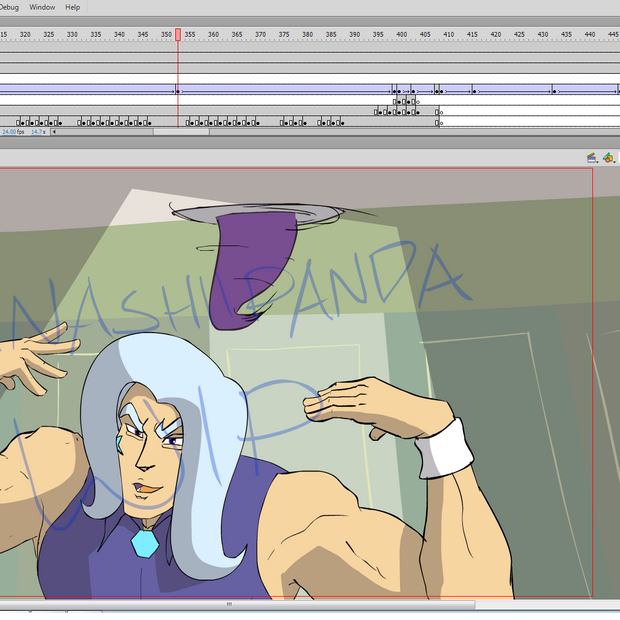Screen dimensions: 620x620
Task: Jump to frame 360 on the ruler
Action: (213, 34)
